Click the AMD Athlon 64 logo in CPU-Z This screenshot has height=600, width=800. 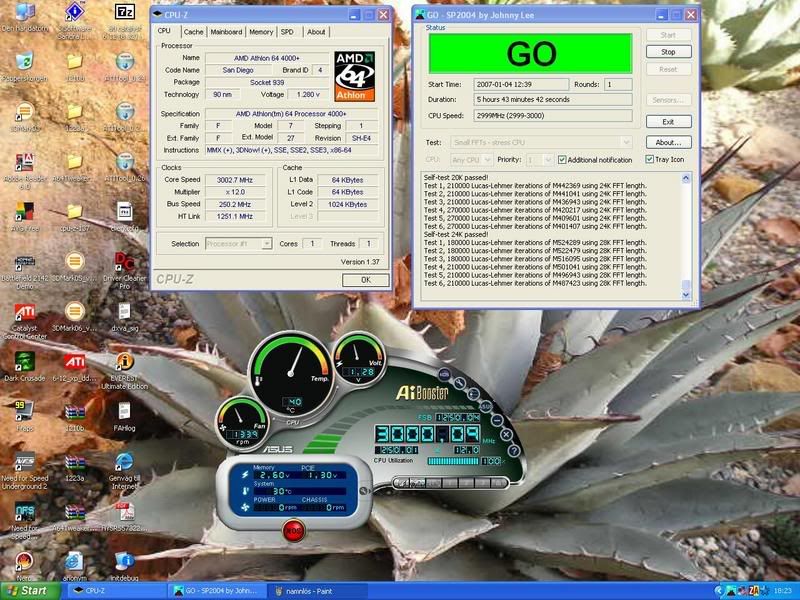click(x=355, y=76)
